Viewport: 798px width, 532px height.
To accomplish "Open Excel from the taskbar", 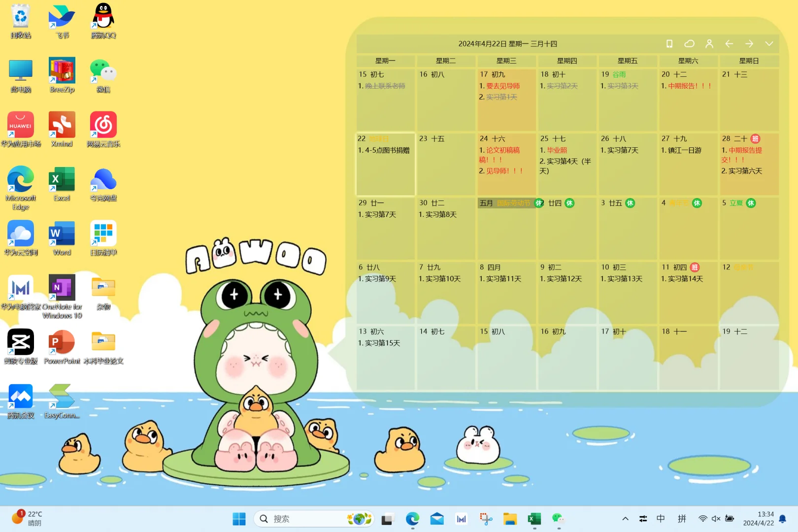I will pyautogui.click(x=534, y=519).
